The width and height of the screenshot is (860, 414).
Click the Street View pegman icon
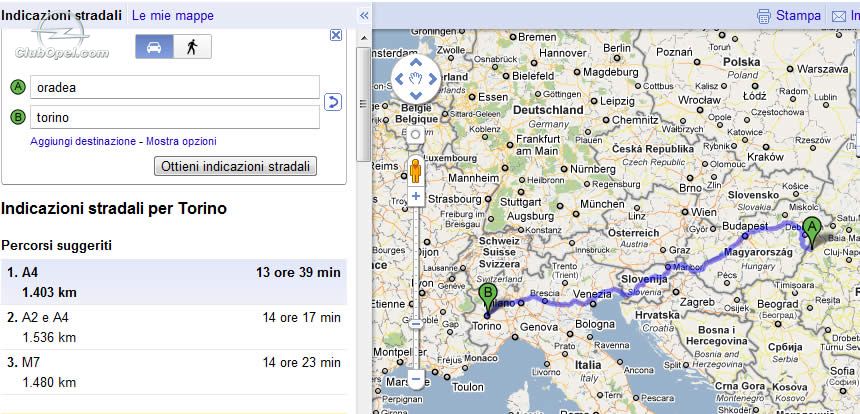click(x=416, y=171)
